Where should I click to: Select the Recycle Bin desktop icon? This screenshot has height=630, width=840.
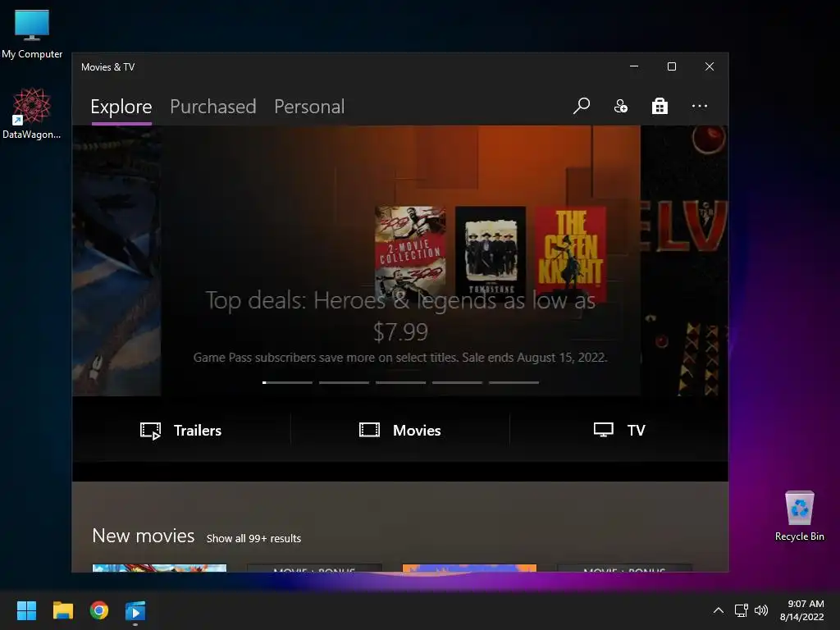tap(799, 516)
